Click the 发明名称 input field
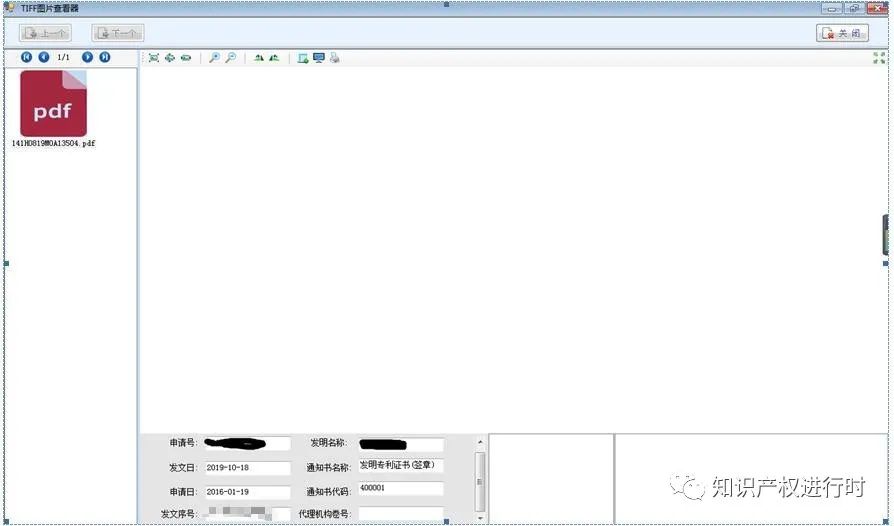This screenshot has width=894, height=526. (x=401, y=444)
